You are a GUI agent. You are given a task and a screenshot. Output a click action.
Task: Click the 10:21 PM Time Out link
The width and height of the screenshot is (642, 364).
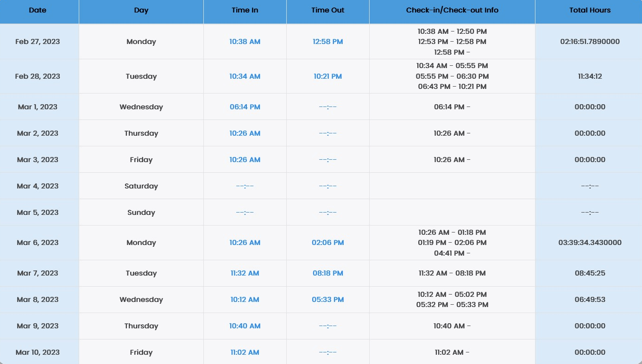(328, 76)
